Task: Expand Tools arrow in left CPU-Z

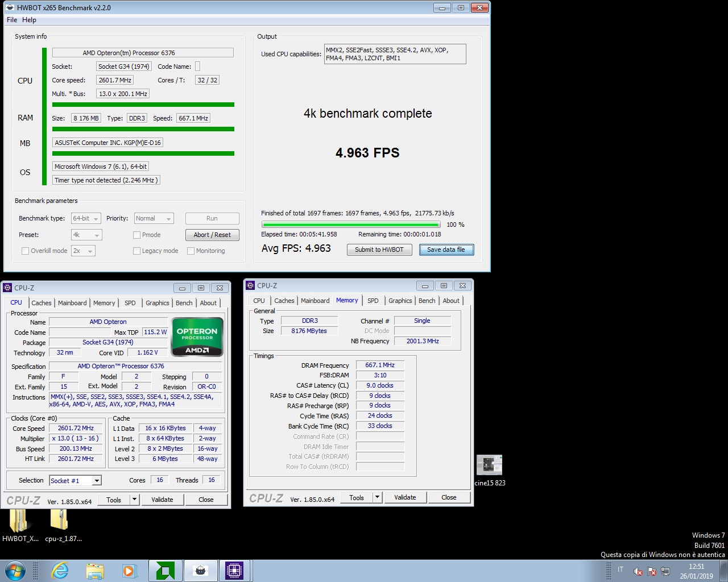Action: point(135,500)
